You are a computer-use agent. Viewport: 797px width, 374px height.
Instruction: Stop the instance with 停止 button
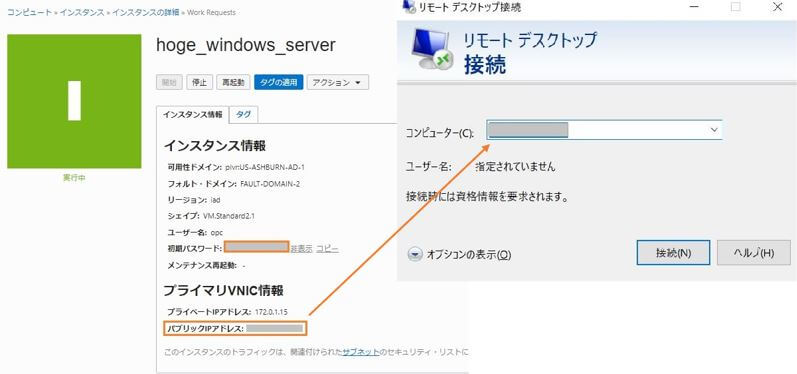coord(199,82)
